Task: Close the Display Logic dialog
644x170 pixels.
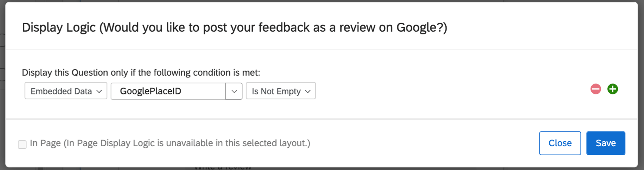Action: 560,143
